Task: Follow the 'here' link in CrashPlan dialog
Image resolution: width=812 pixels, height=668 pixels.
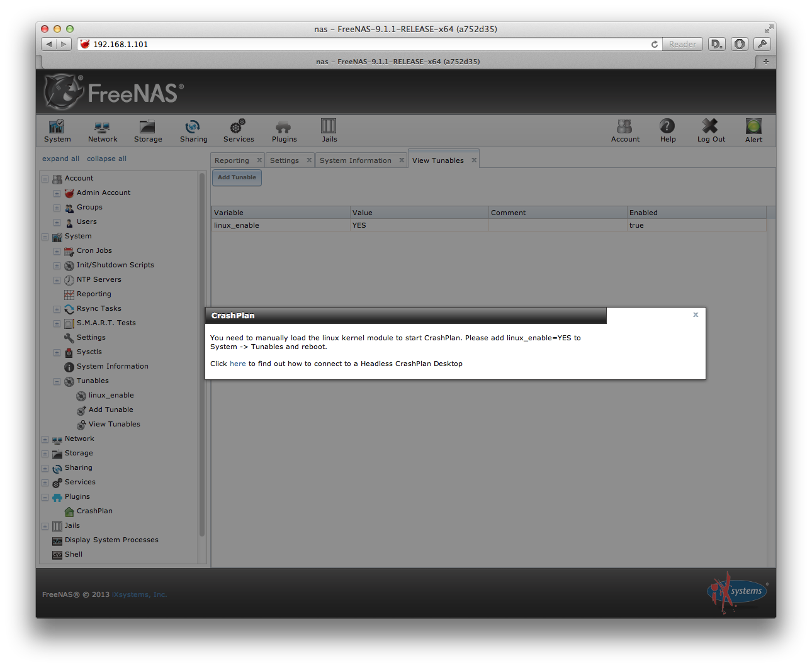Action: (238, 364)
